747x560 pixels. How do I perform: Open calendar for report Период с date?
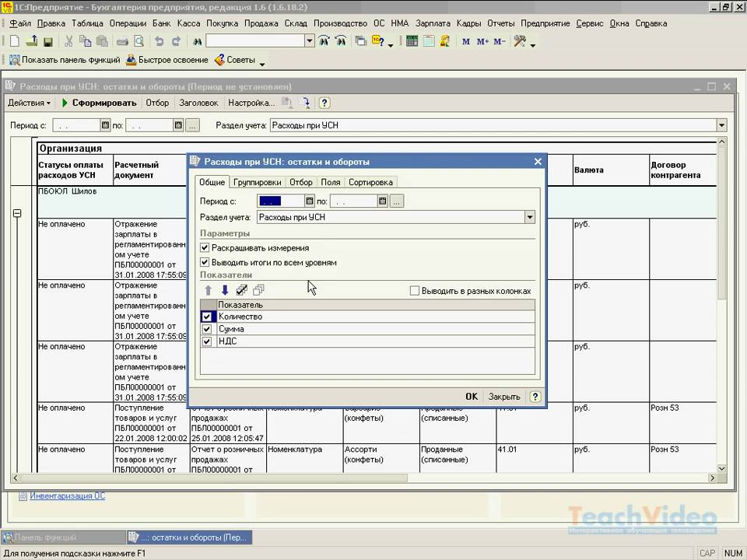coord(105,125)
